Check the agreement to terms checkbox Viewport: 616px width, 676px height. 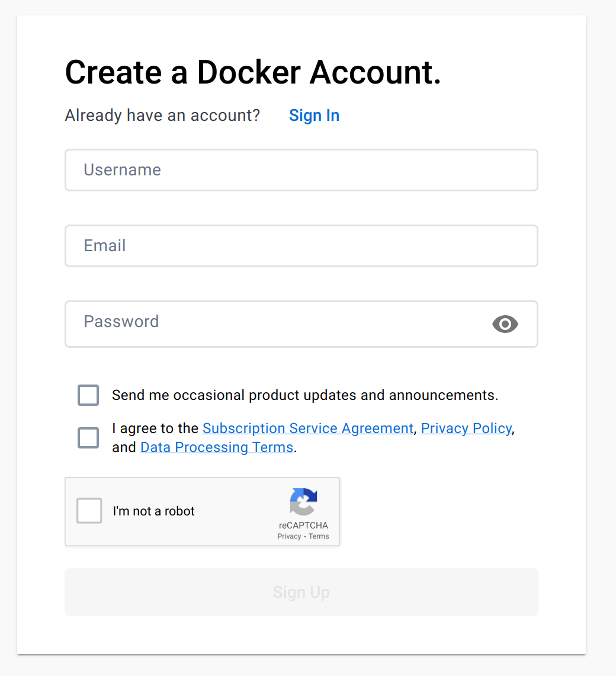point(88,437)
